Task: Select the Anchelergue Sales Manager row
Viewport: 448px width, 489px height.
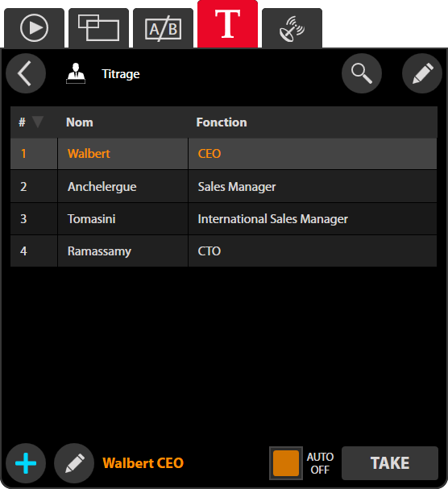Action: pos(224,186)
